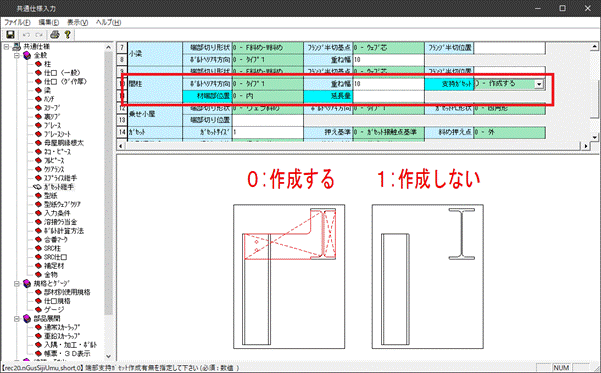Viewport: 601px width, 373px height.
Task: Click the ゲージ tree item icon
Action: pyautogui.click(x=38, y=309)
